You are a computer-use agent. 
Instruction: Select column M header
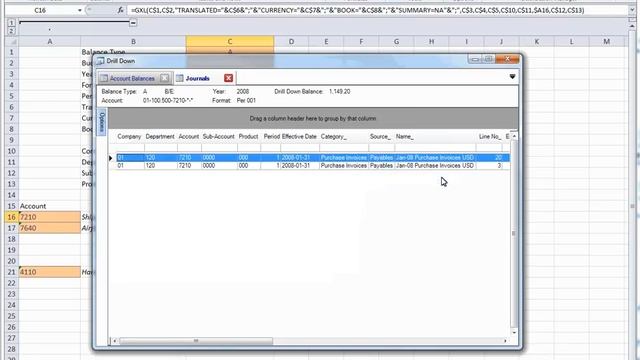click(606, 41)
